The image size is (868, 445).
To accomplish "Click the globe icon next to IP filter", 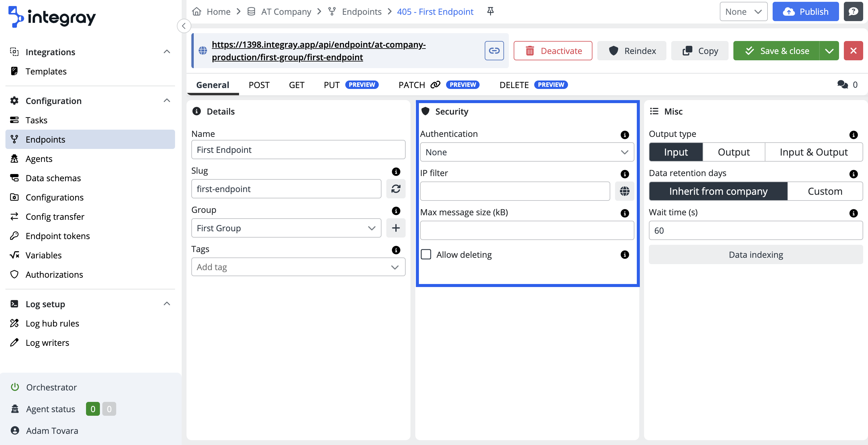I will [x=624, y=191].
